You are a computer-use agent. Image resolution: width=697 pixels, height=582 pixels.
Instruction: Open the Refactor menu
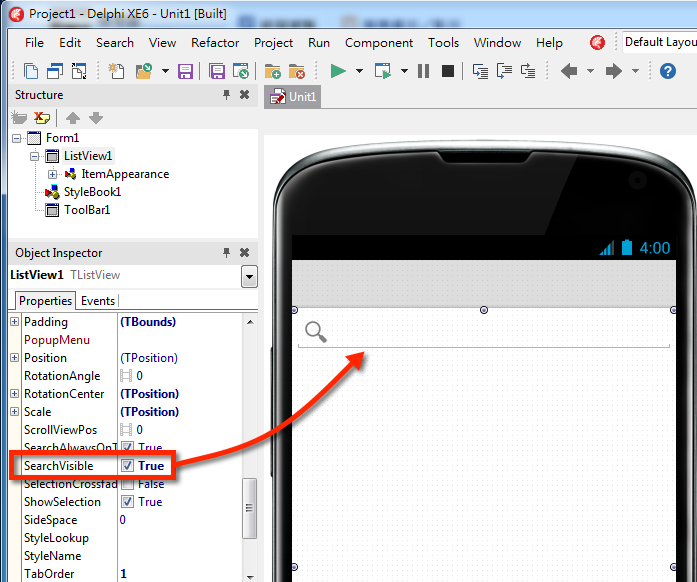pyautogui.click(x=215, y=43)
